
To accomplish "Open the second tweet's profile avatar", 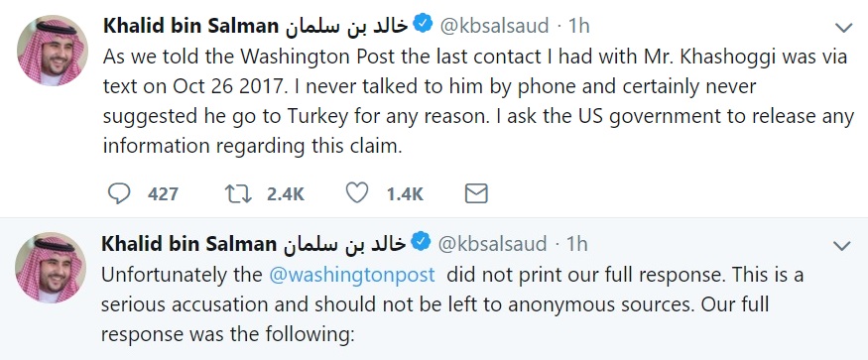I will tap(51, 268).
